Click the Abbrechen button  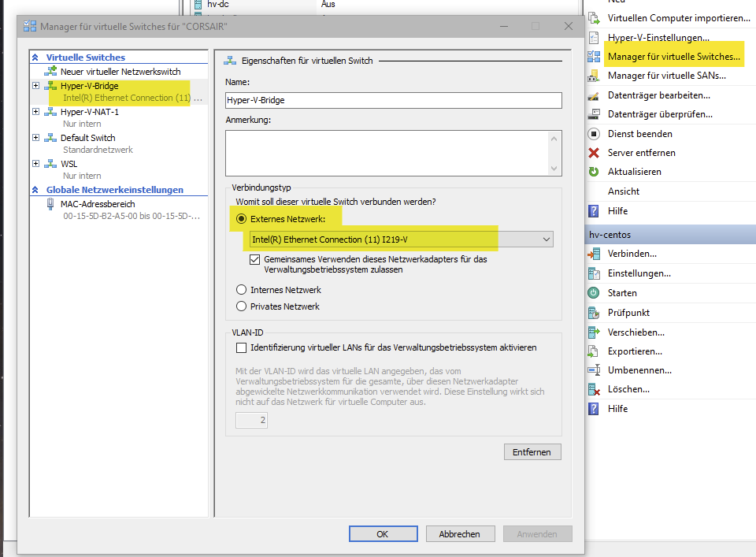(460, 534)
